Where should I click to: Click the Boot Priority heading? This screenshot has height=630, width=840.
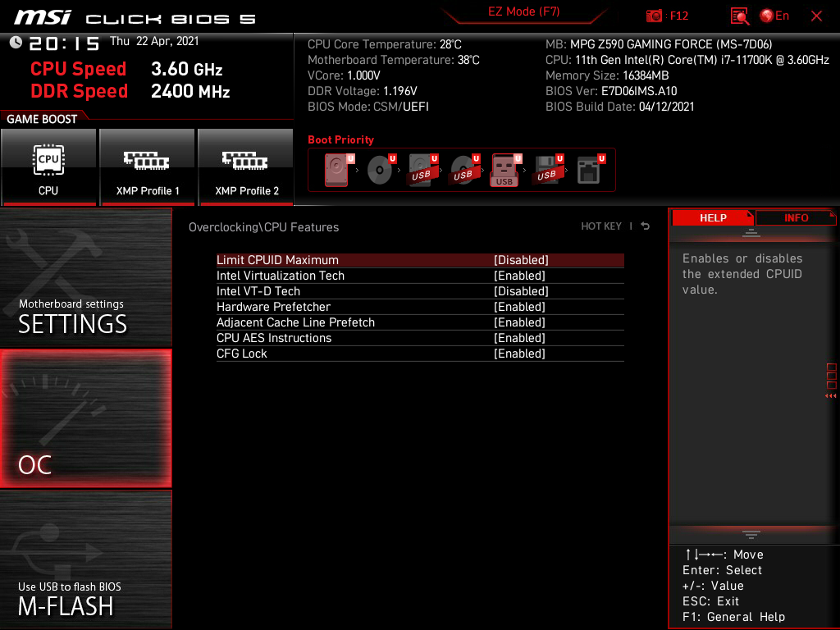(340, 139)
